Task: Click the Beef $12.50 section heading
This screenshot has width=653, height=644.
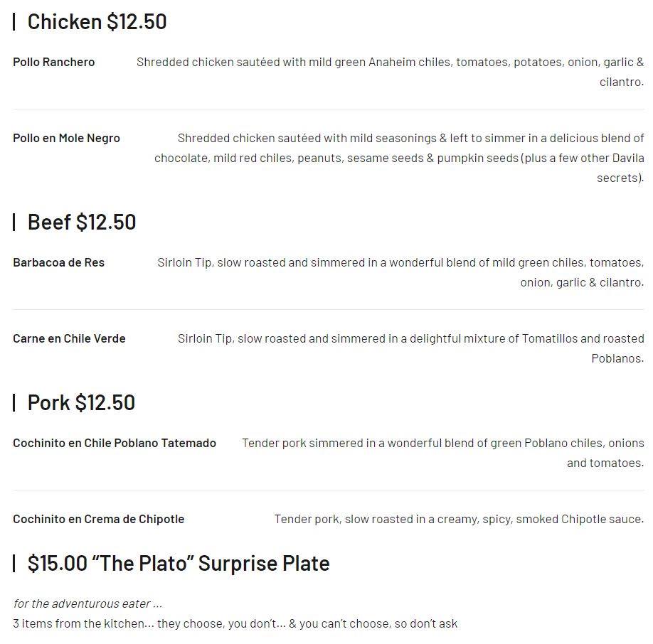Action: (81, 222)
